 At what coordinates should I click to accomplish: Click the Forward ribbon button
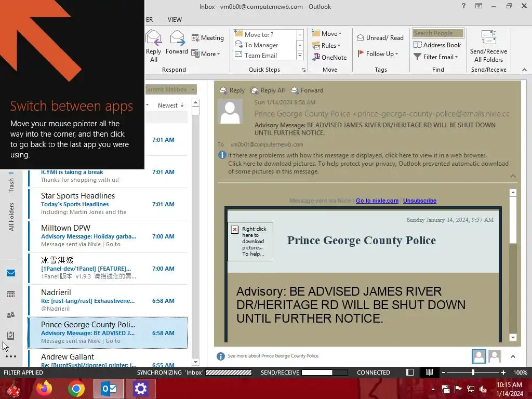[x=177, y=43]
